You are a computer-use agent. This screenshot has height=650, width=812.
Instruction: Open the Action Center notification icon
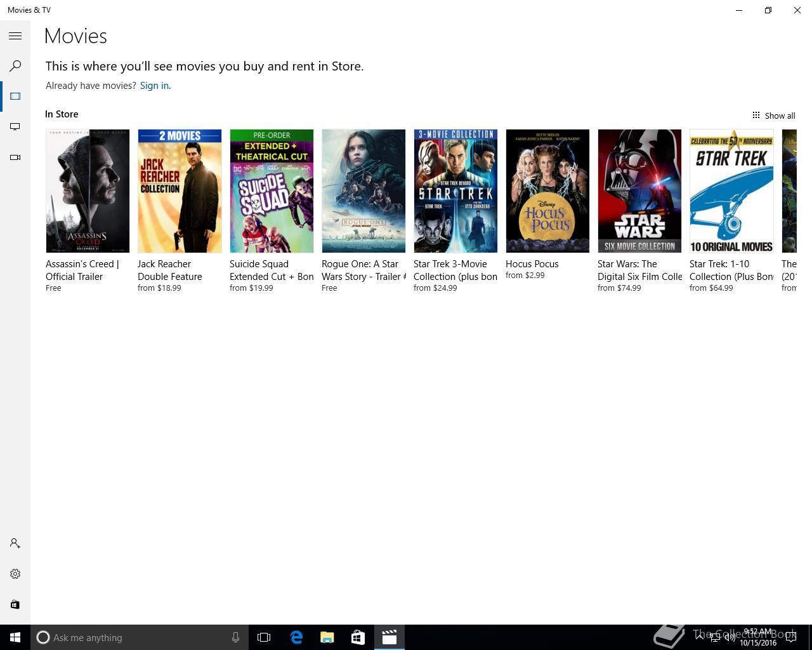click(790, 637)
